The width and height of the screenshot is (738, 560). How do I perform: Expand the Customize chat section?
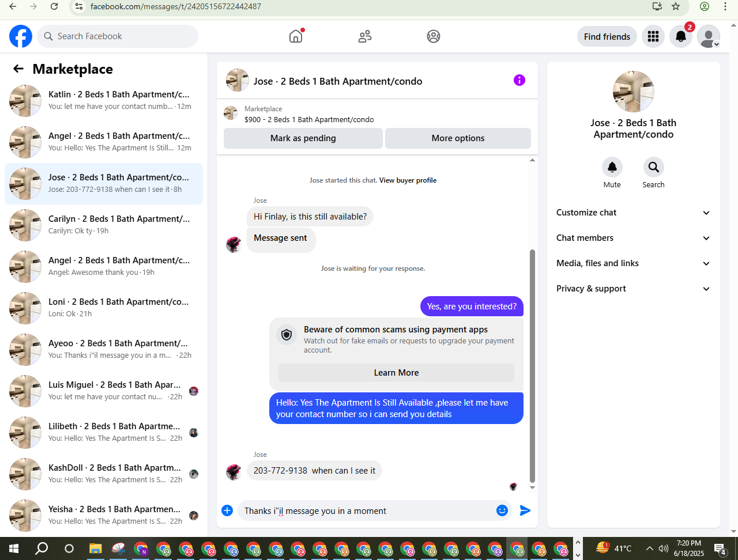pyautogui.click(x=634, y=213)
